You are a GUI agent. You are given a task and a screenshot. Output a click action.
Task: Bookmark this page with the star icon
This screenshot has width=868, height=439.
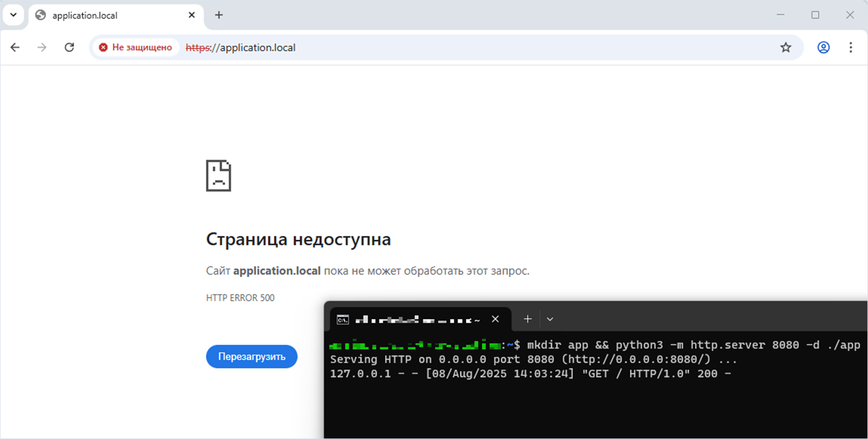(786, 47)
